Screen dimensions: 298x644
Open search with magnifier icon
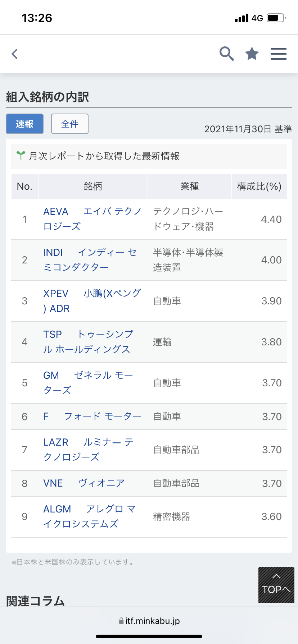227,54
